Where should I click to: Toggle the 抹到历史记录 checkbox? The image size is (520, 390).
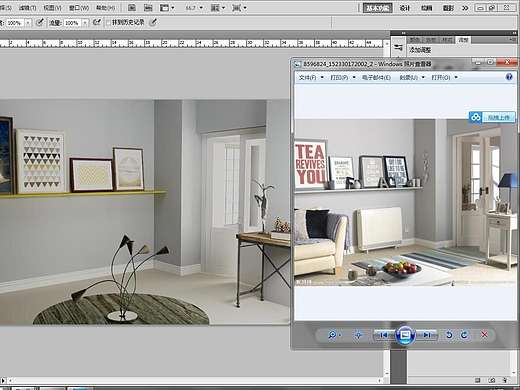point(108,22)
